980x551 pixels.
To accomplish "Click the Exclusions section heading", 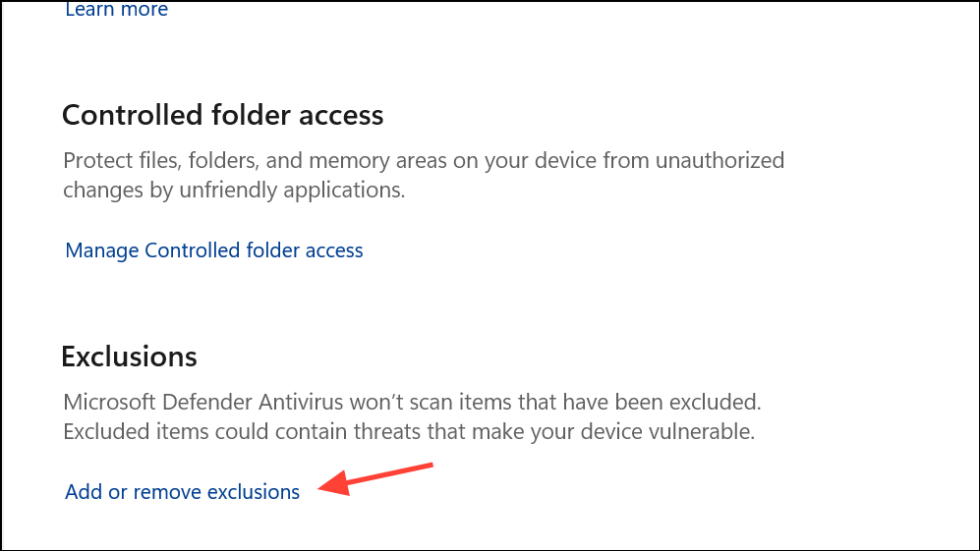I will click(x=129, y=356).
